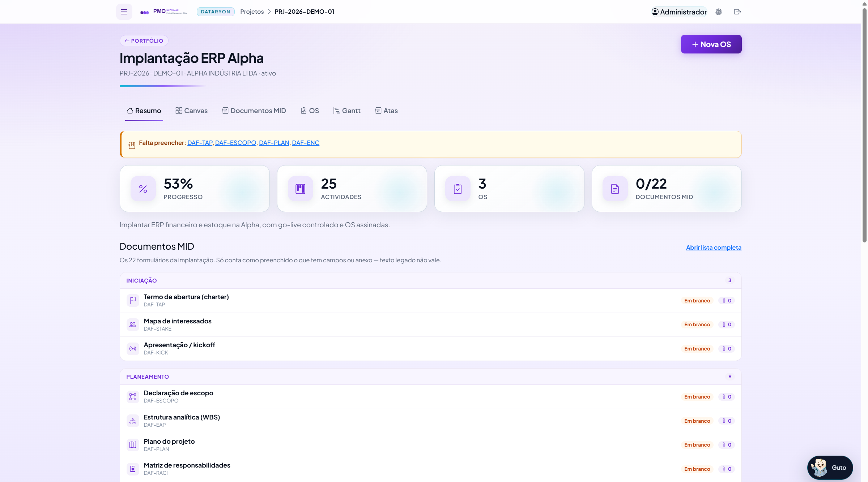Click the hierarchy icon for DAF-EAP

pyautogui.click(x=133, y=421)
